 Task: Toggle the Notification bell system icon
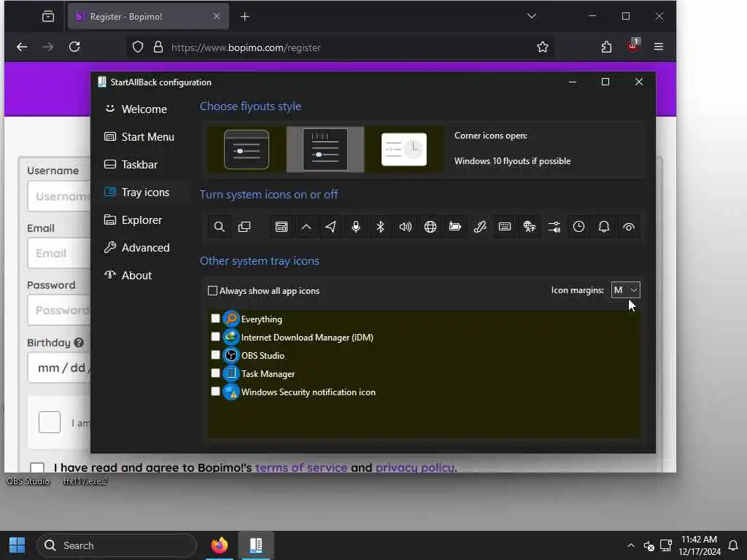click(603, 227)
